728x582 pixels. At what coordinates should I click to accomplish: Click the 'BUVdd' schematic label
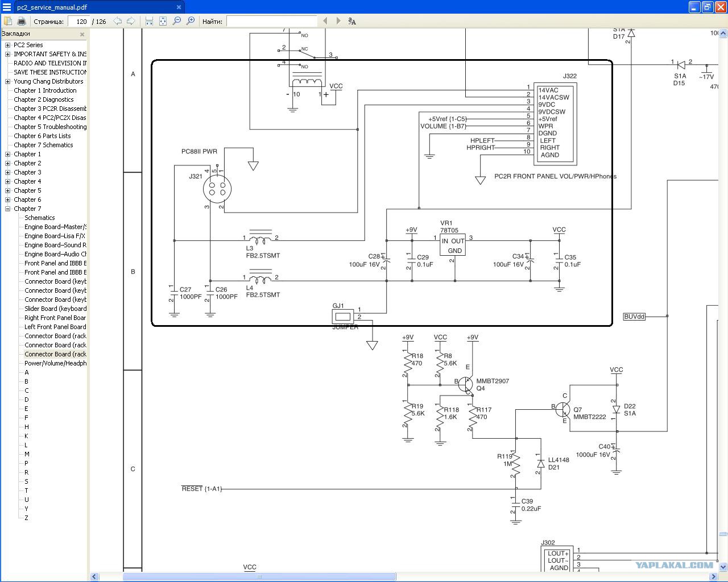[635, 317]
